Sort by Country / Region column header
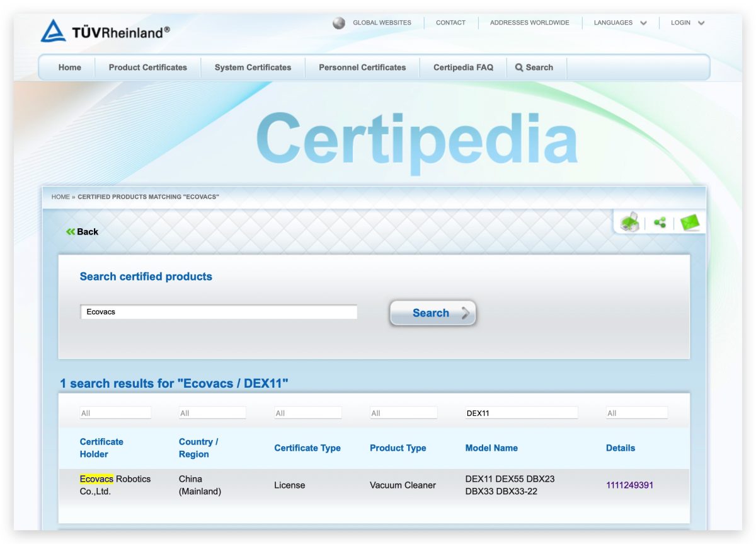The image size is (756, 544). 198,448
